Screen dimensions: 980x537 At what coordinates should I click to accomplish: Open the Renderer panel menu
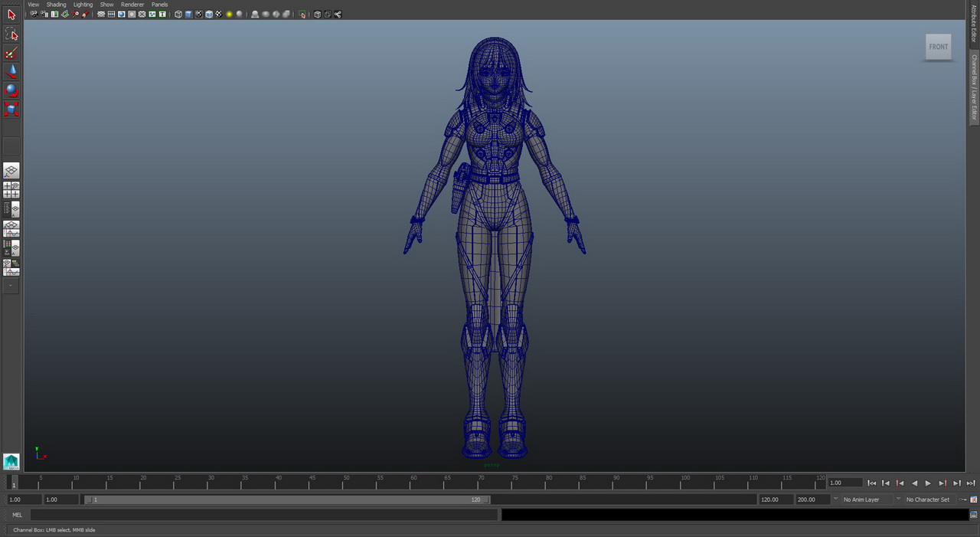[132, 5]
